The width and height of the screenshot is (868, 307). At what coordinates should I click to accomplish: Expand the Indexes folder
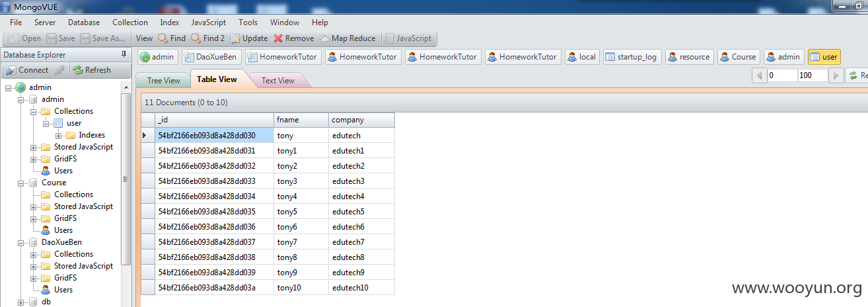(59, 135)
